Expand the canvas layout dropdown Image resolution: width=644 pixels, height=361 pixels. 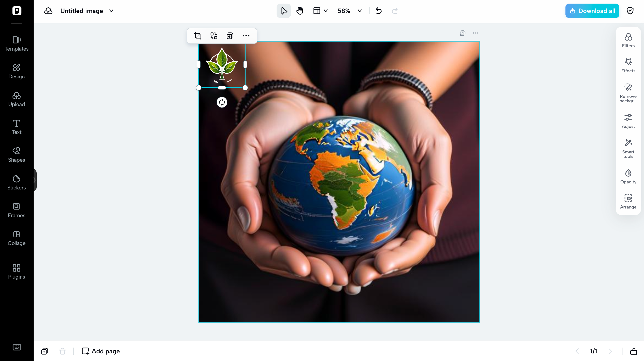[326, 11]
